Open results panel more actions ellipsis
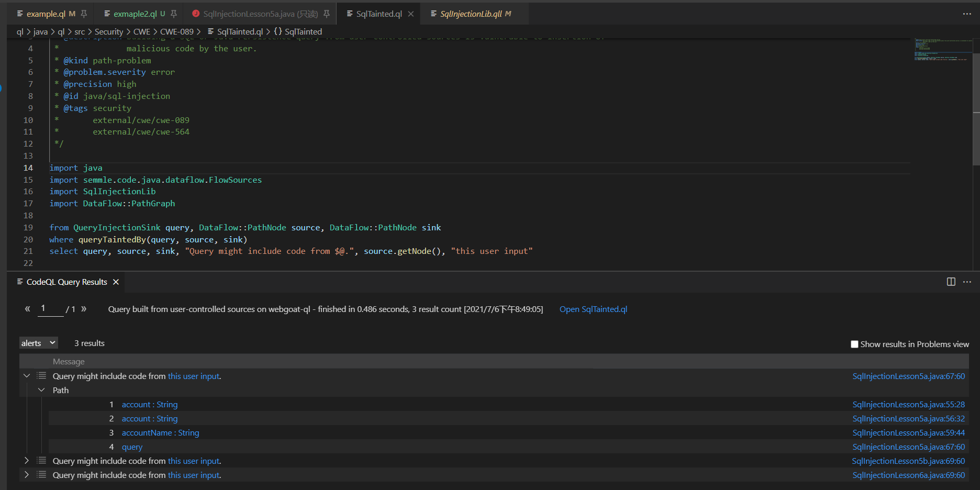 (967, 282)
